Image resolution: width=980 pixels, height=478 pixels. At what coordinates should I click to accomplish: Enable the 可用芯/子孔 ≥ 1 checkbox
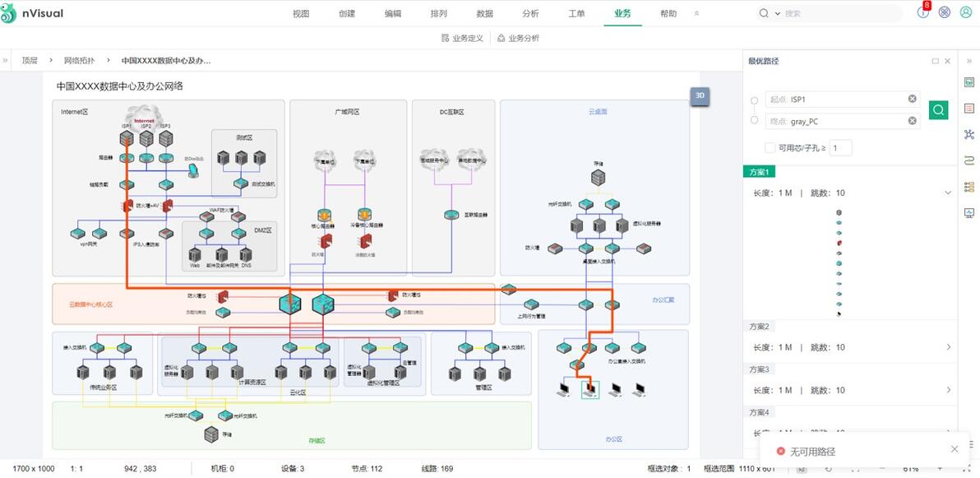coord(770,148)
